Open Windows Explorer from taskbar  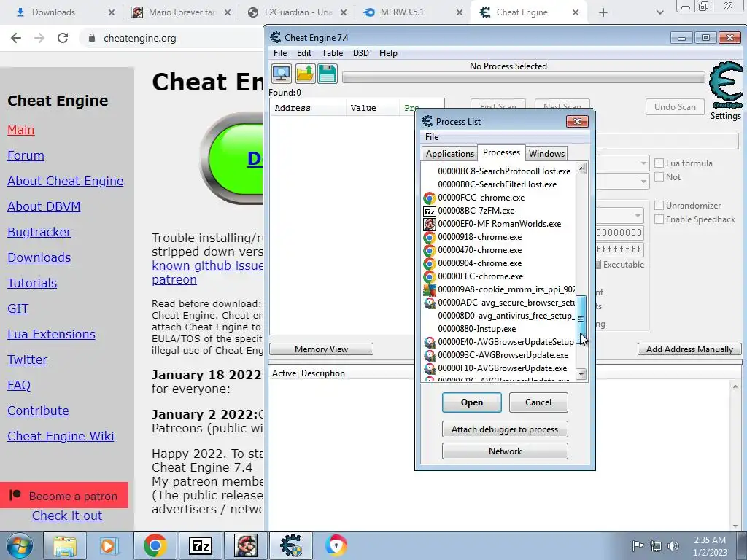point(64,545)
